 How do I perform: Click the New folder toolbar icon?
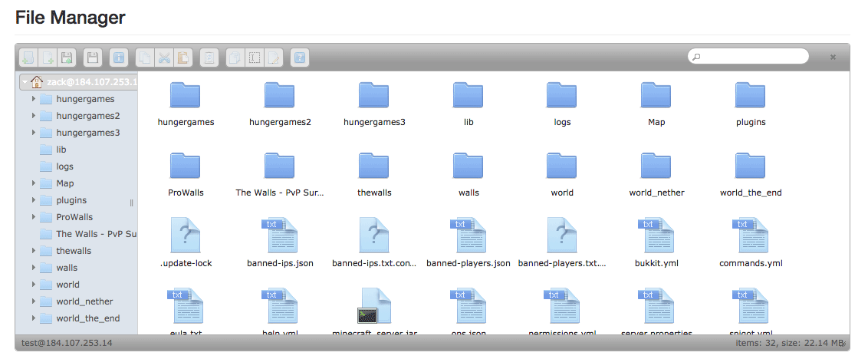point(28,58)
